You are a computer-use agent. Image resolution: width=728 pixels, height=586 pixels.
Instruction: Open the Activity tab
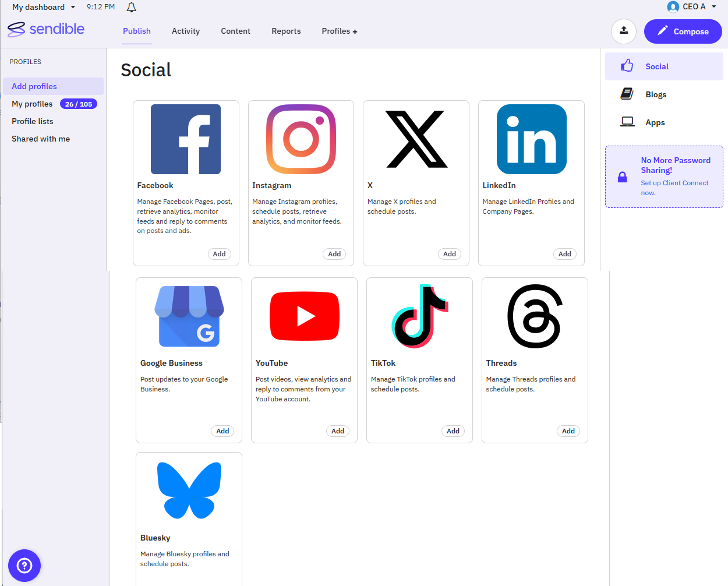click(x=186, y=31)
